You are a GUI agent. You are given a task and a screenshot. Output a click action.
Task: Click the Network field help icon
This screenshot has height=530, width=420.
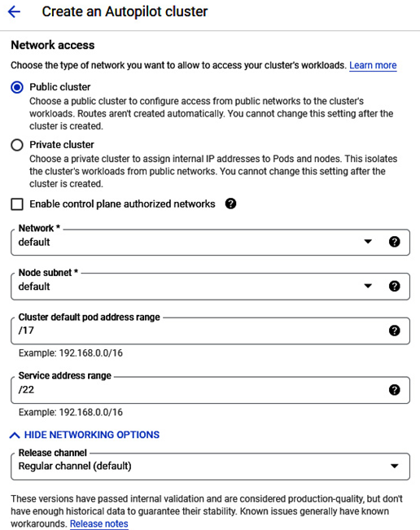click(394, 242)
